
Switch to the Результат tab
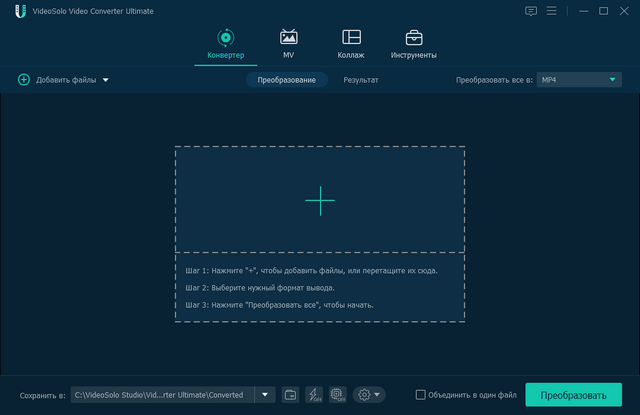click(361, 80)
